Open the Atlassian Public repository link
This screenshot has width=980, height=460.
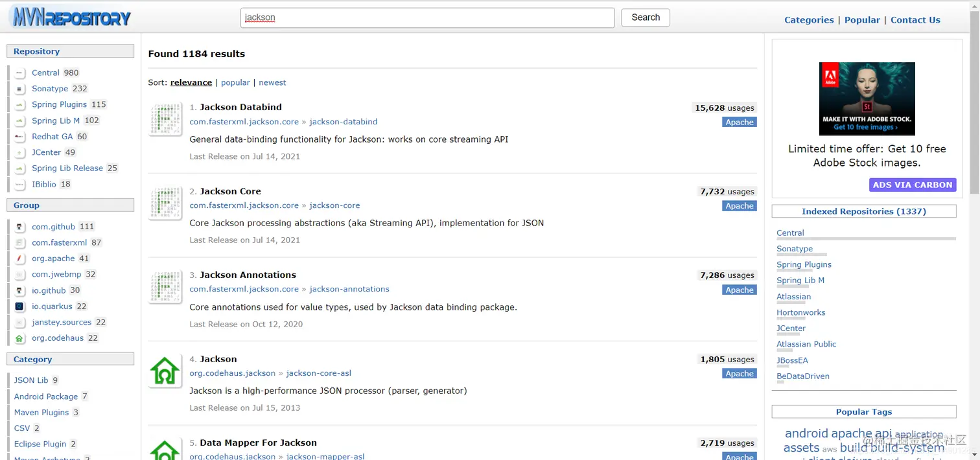pos(806,344)
